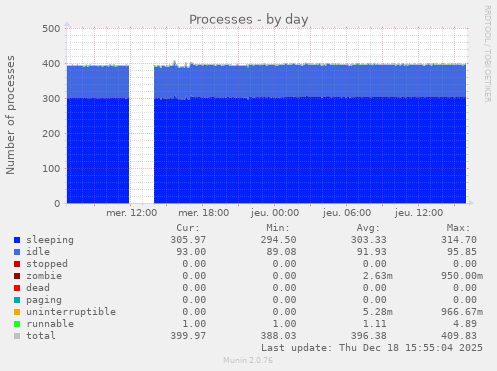This screenshot has width=497, height=371.
Task: Click idle average value 91.93
Action: (x=371, y=252)
